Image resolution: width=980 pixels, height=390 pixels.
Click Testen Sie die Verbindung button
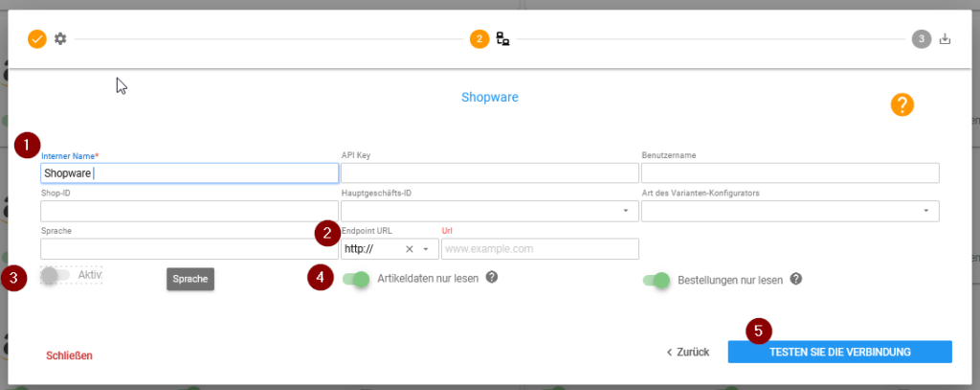point(839,352)
